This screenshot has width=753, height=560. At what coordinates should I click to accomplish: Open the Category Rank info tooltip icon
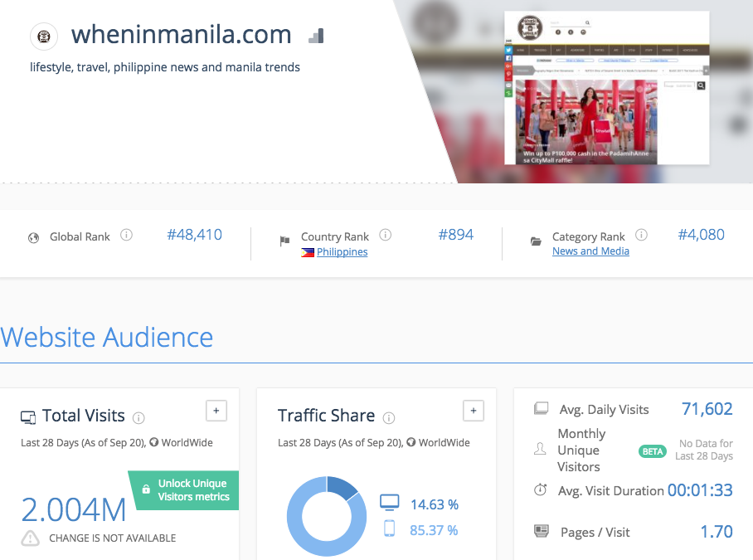click(x=641, y=235)
